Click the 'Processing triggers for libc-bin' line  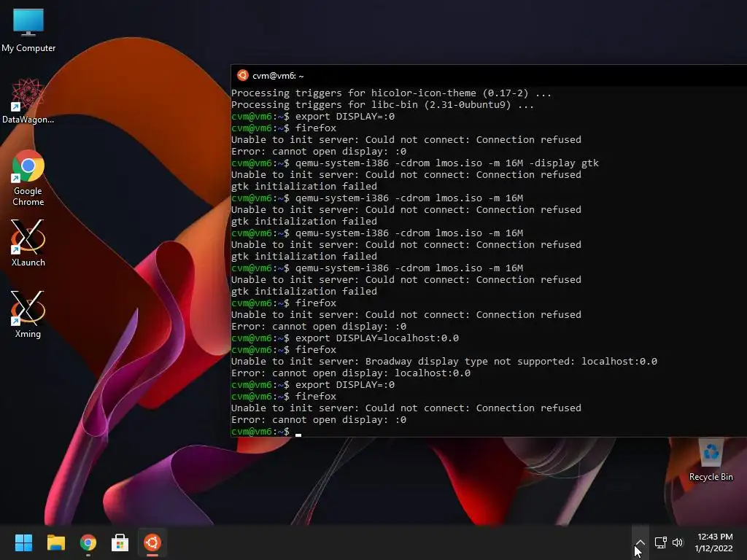pos(382,105)
